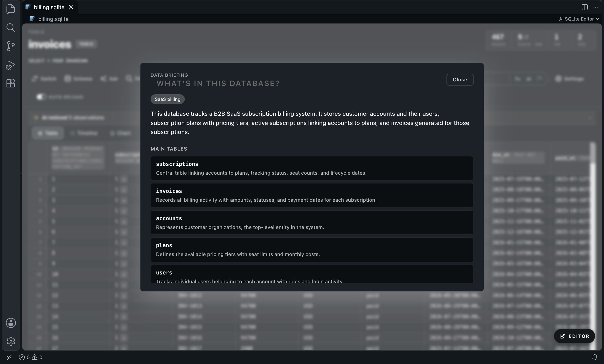Open the More Actions ellipsis

click(x=595, y=7)
